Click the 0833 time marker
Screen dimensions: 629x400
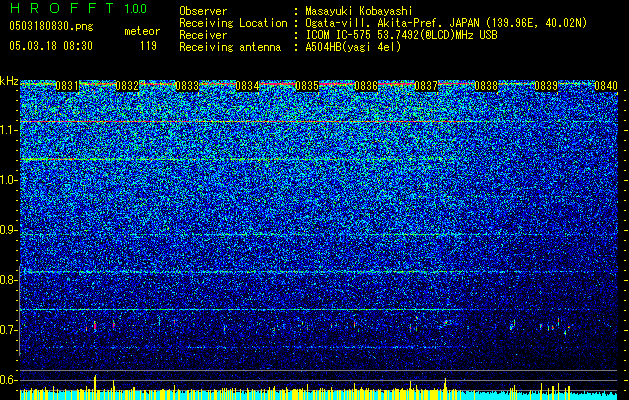tap(187, 86)
